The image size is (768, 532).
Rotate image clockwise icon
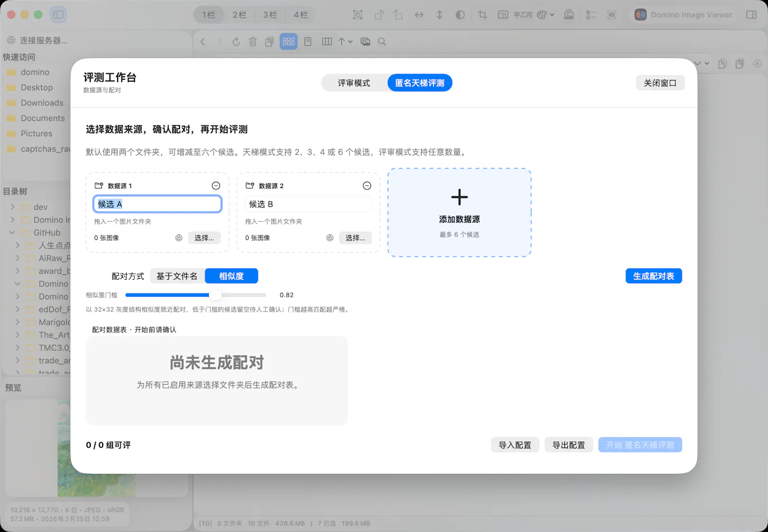tap(398, 15)
